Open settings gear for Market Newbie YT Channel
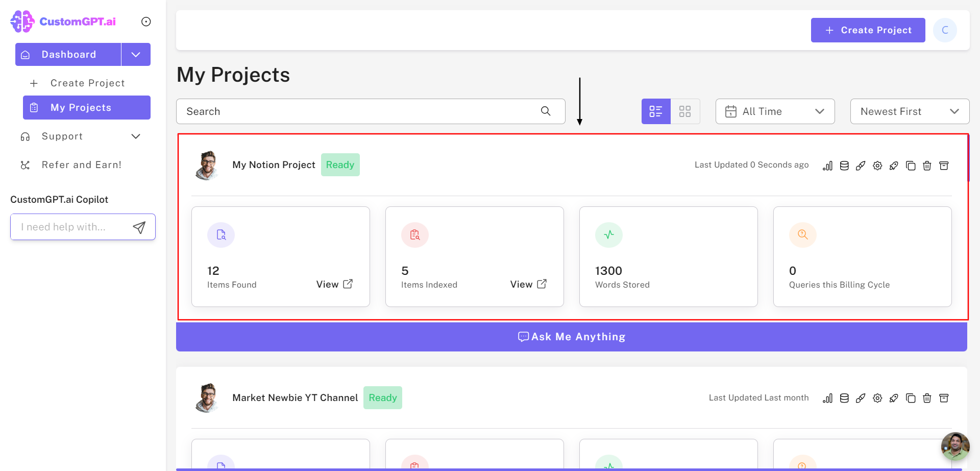This screenshot has height=471, width=980. (877, 398)
